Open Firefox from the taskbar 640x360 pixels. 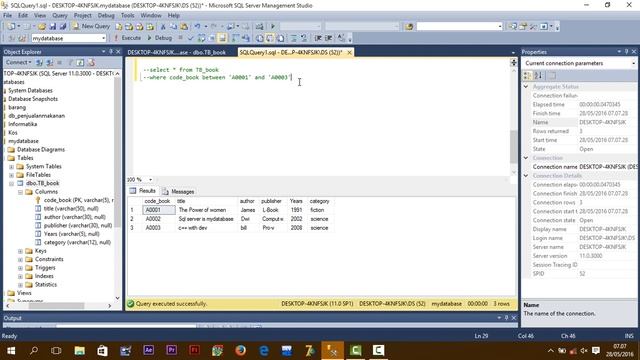coord(240,351)
